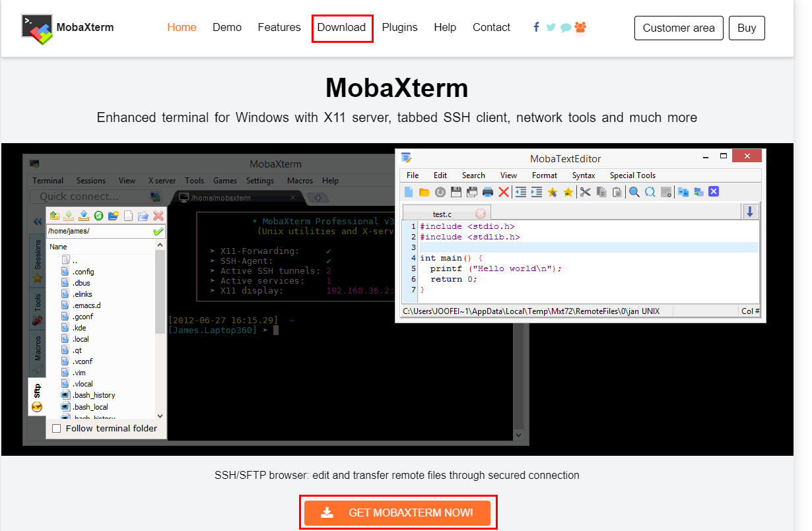This screenshot has width=812, height=531.
Task: Click SFTP new file blank page icon
Action: click(x=129, y=215)
